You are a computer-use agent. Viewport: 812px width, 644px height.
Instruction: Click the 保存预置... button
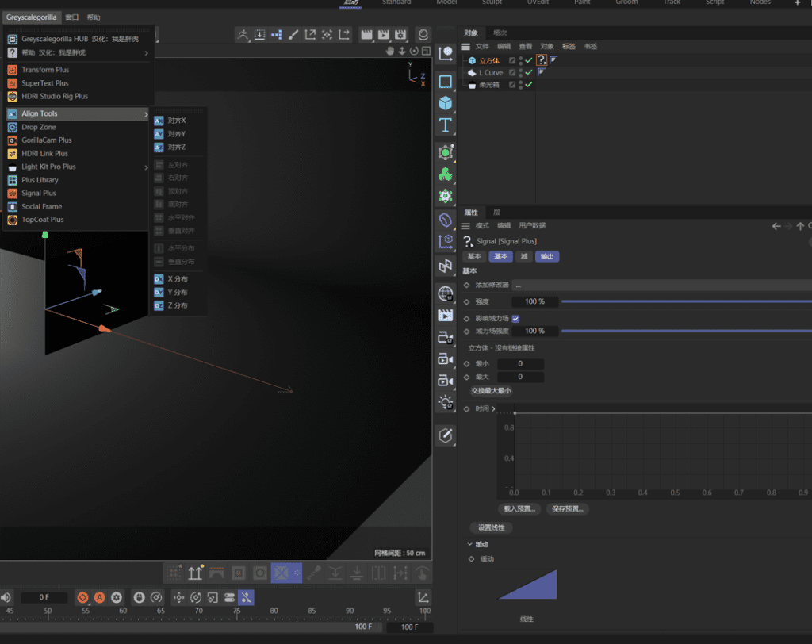click(568, 508)
